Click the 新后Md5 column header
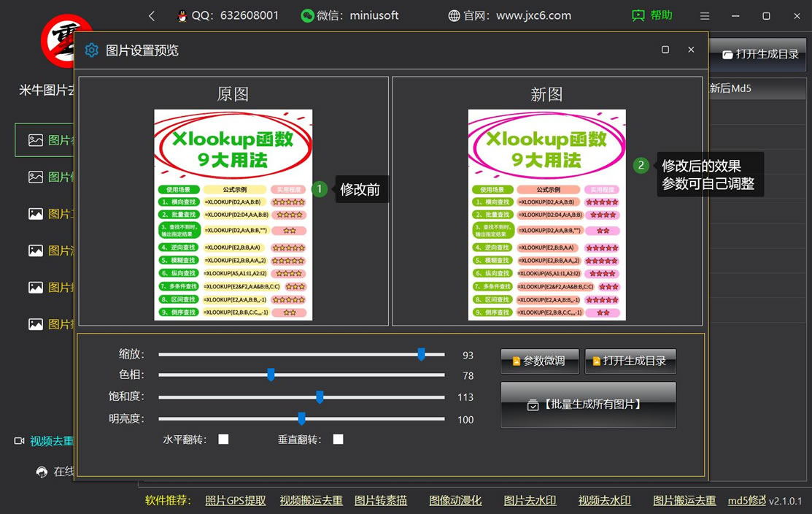Viewport: 812px width, 514px height. (730, 88)
